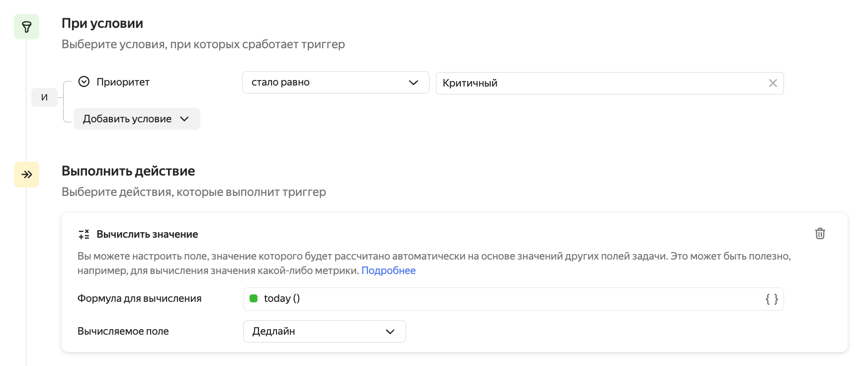Click the yellow double-arrow action icon
The height and width of the screenshot is (366, 868).
pos(26,175)
